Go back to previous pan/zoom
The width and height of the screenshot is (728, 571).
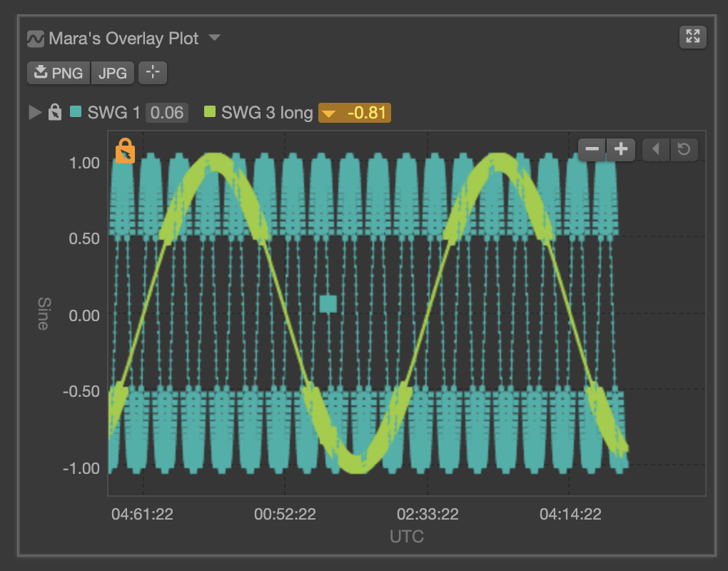coord(656,149)
